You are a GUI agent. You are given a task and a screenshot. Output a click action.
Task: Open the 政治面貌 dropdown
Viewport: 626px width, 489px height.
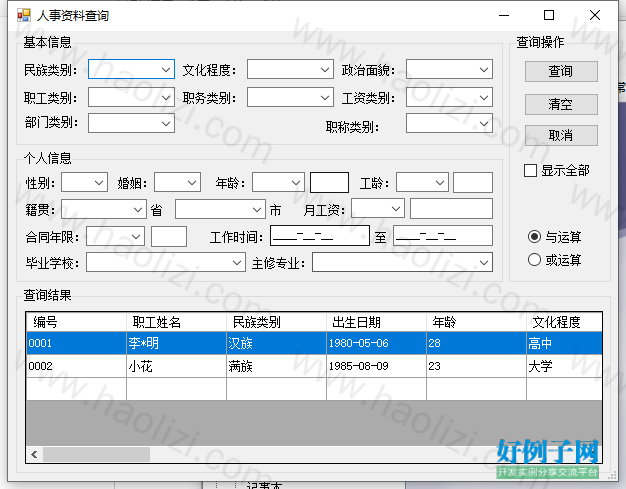tap(449, 69)
